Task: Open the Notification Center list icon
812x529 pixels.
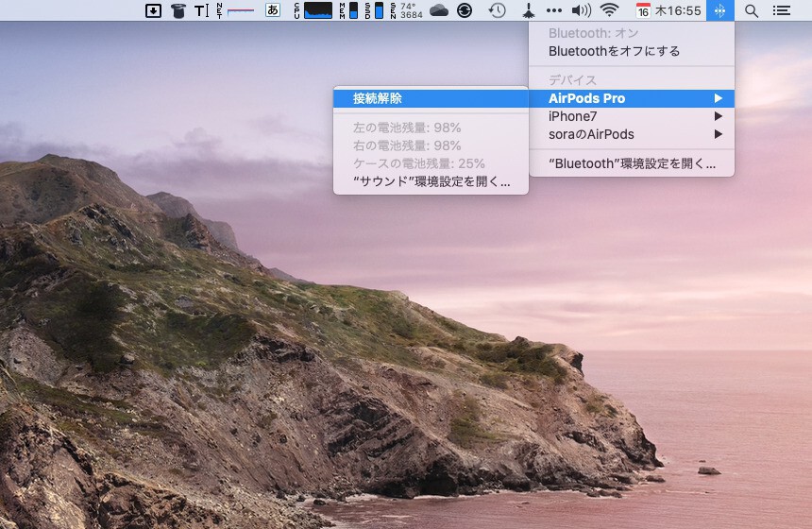Action: click(x=781, y=10)
